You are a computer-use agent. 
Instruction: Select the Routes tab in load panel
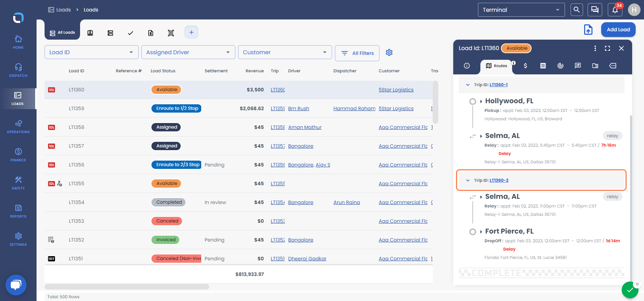(496, 66)
